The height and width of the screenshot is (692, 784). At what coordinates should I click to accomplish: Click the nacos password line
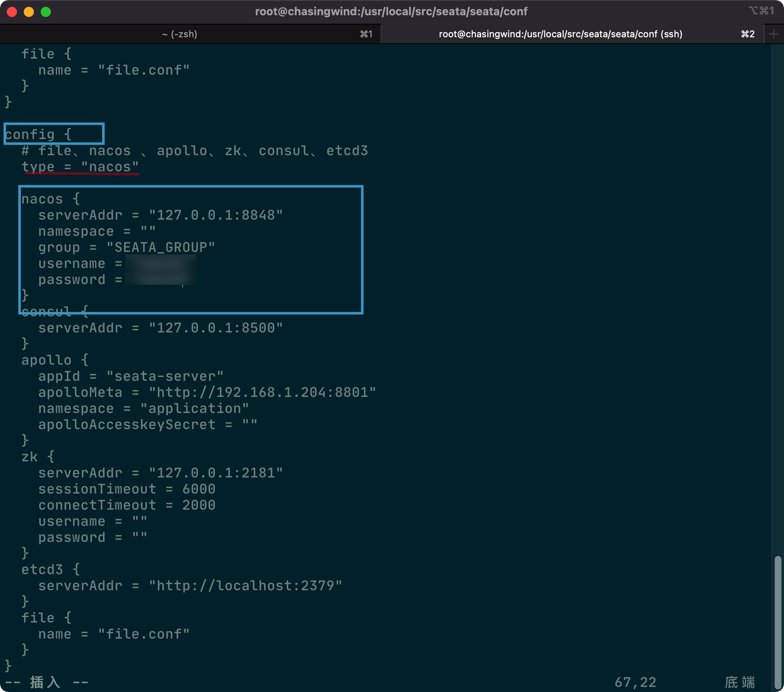pos(117,279)
